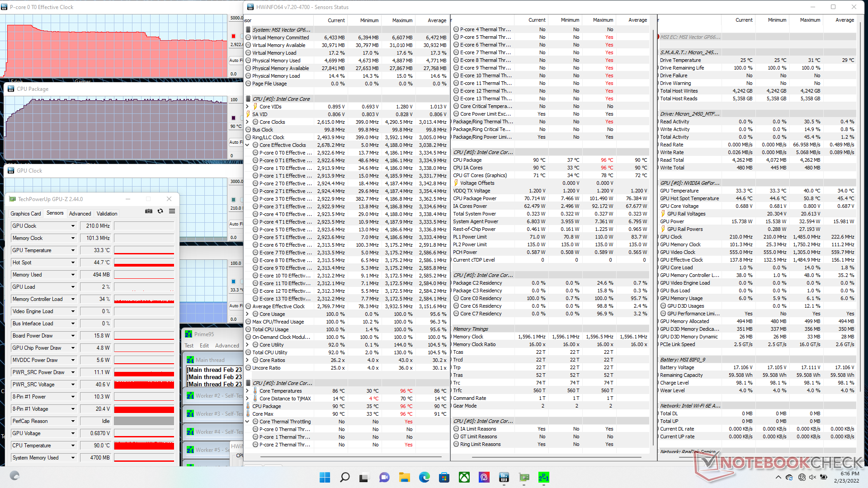Open Memory Clock sensor dropdown
Viewport: 868px width, 488px height.
72,238
